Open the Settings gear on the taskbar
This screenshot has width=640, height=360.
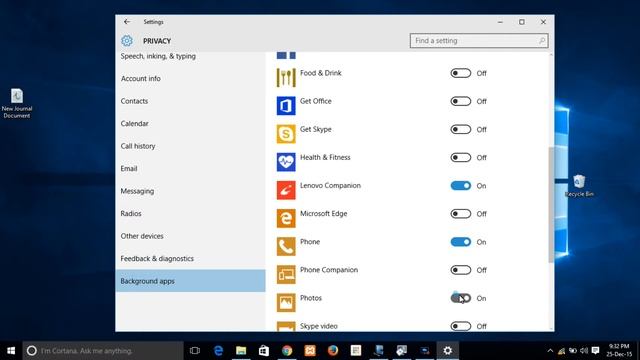point(447,351)
